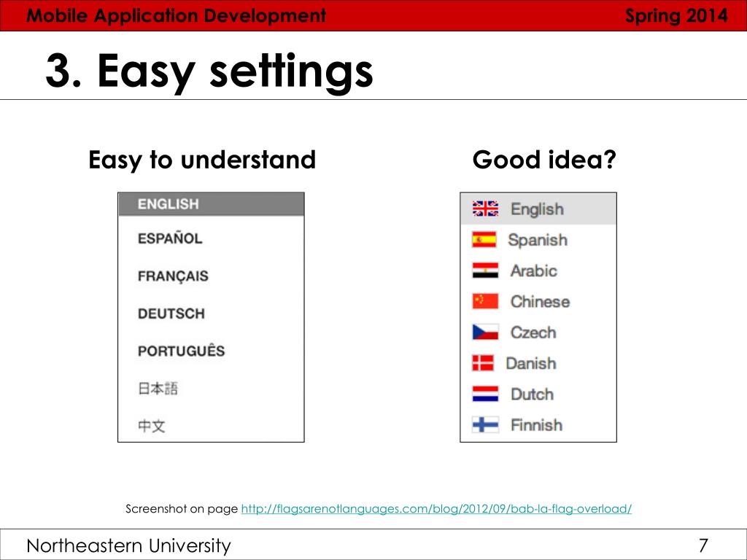Image resolution: width=747 pixels, height=560 pixels.
Task: Click the Finland flag icon
Action: (485, 424)
